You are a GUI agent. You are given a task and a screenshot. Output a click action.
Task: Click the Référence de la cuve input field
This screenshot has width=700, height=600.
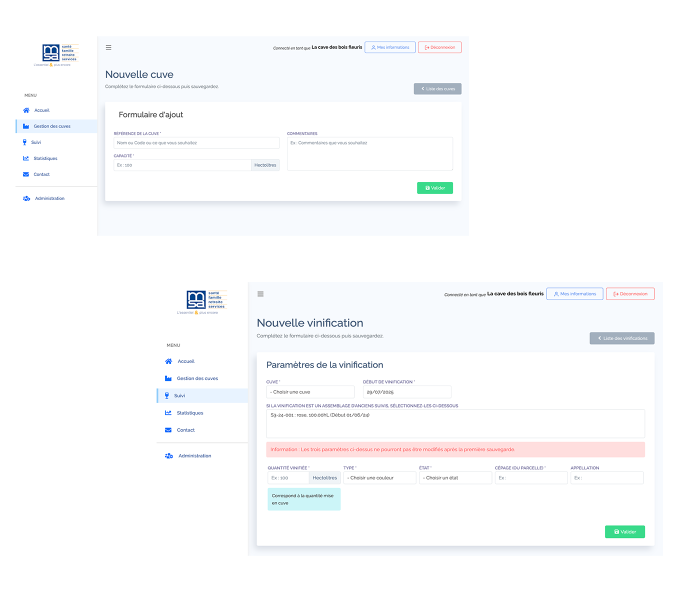pos(196,143)
